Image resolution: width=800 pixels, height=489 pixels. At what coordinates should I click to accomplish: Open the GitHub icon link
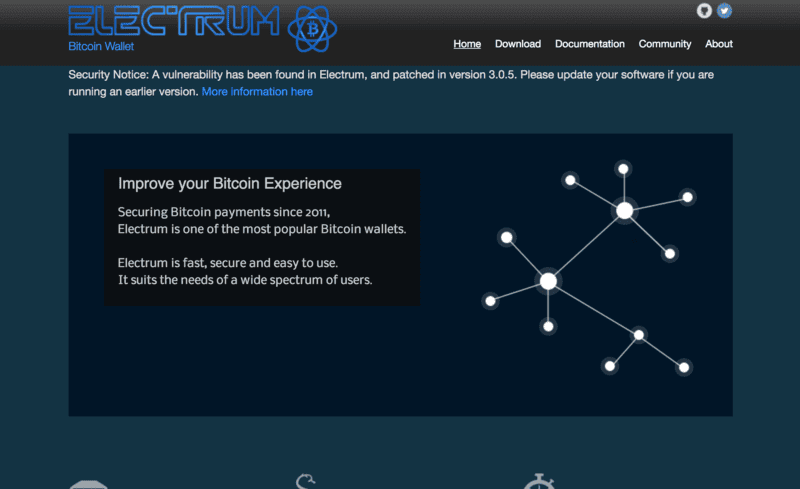(704, 11)
